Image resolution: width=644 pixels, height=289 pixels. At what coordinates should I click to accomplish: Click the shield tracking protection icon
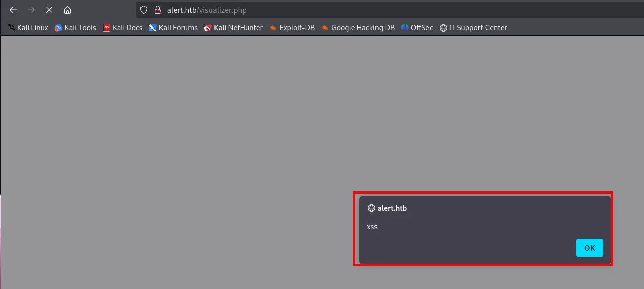coord(144,10)
